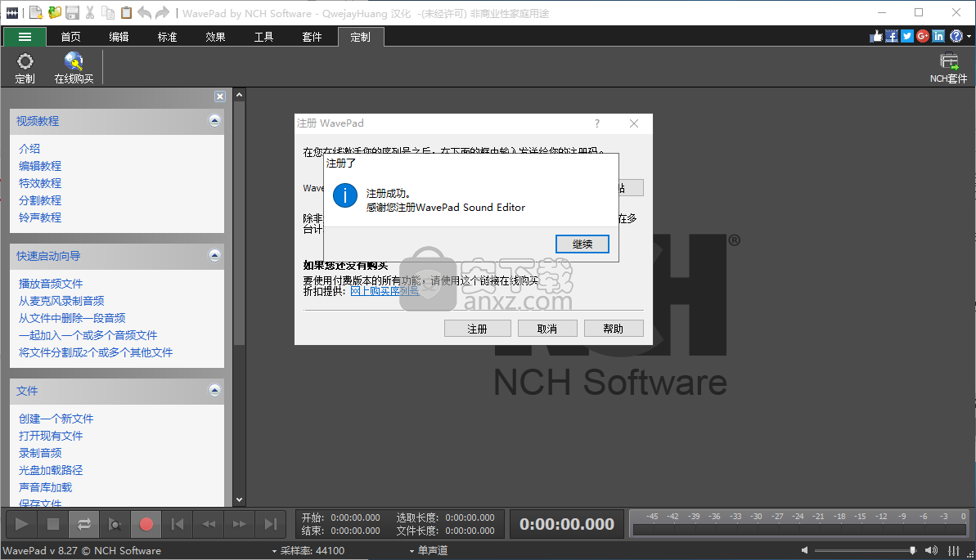This screenshot has height=560, width=976.
Task: Open the 在线购买 online purchase icon
Action: click(74, 68)
